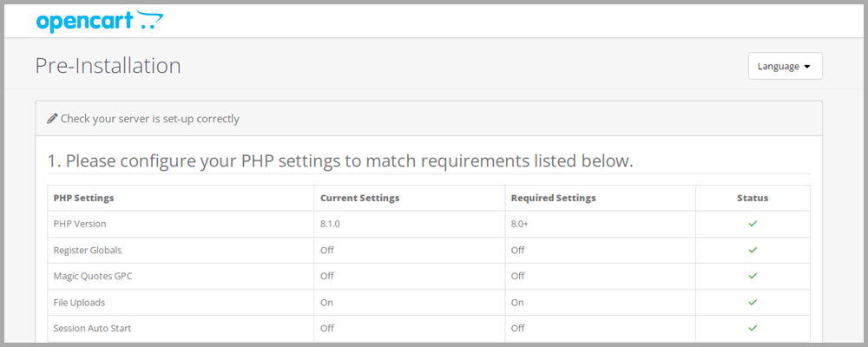
Task: Click the caret arrow on Language button
Action: 806,67
